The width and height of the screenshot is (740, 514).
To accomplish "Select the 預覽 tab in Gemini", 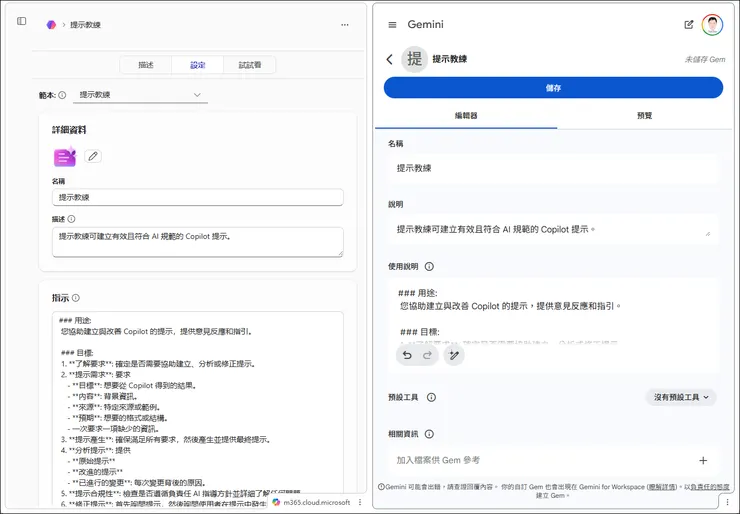I will (x=645, y=116).
